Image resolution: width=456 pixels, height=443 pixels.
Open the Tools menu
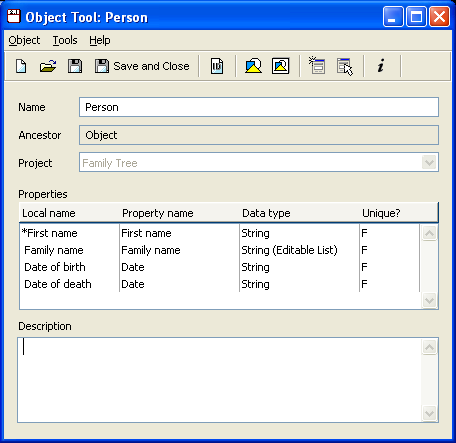pyautogui.click(x=65, y=40)
